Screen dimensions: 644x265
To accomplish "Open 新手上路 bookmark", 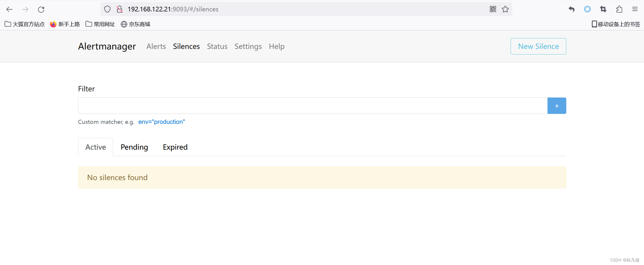I will pos(65,24).
